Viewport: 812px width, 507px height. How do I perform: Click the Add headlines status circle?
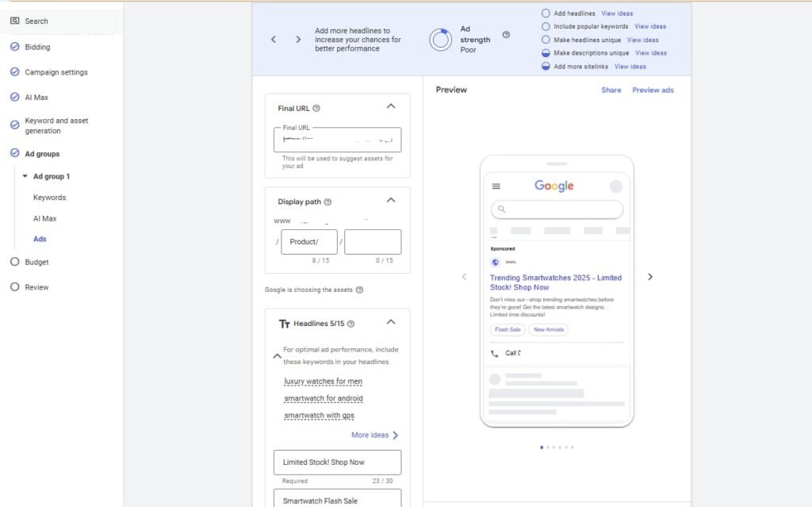[x=546, y=13]
